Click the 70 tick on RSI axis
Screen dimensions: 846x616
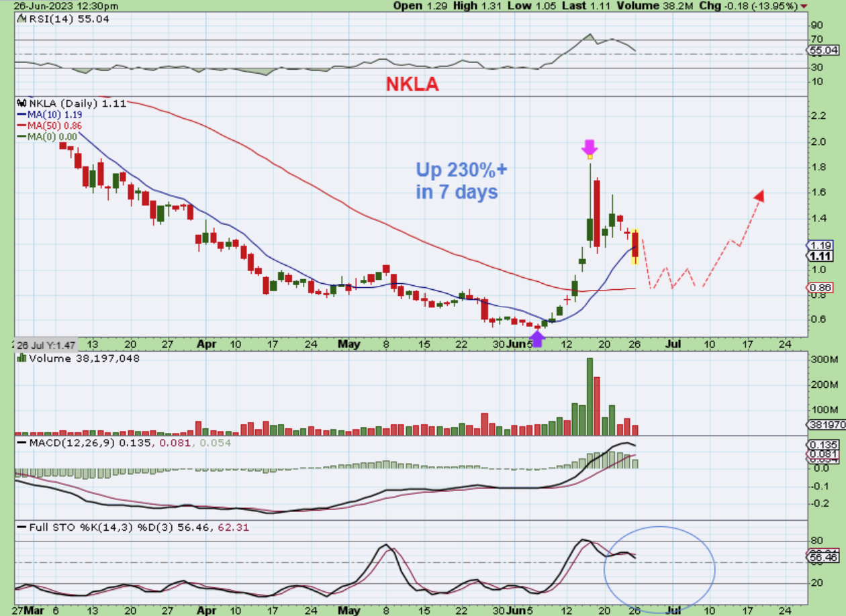tap(817, 40)
